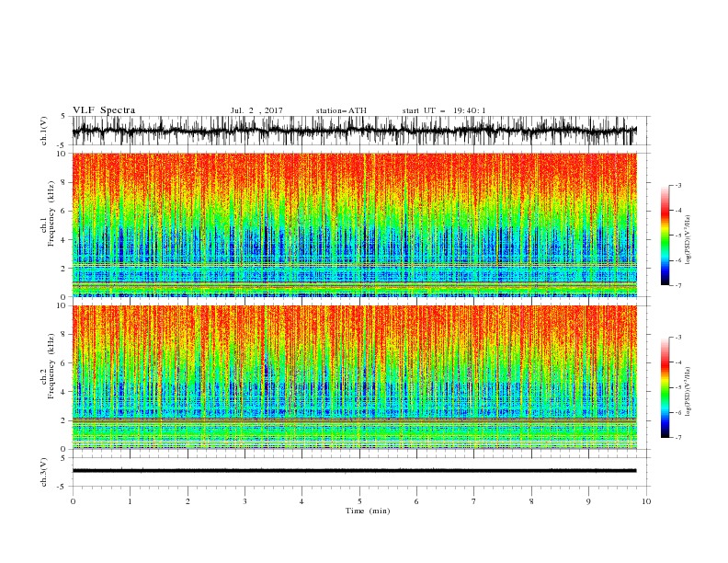The image size is (728, 563).
Task: Click the 'ch.3(V)' waveform axis label
Action: [x=44, y=472]
